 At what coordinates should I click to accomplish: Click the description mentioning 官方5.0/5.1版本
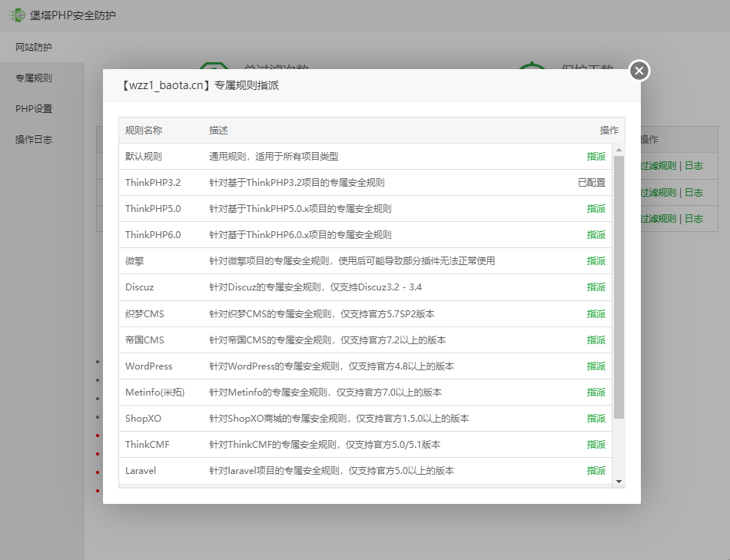pyautogui.click(x=324, y=445)
